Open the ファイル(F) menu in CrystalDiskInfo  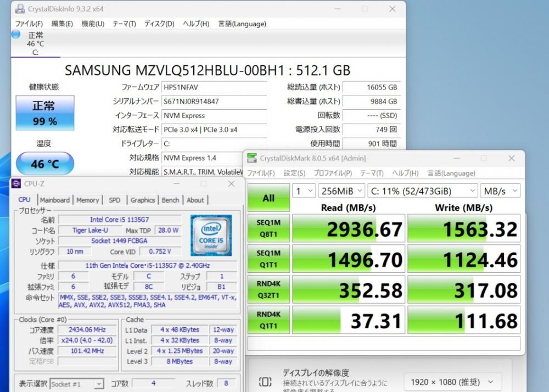pyautogui.click(x=29, y=24)
